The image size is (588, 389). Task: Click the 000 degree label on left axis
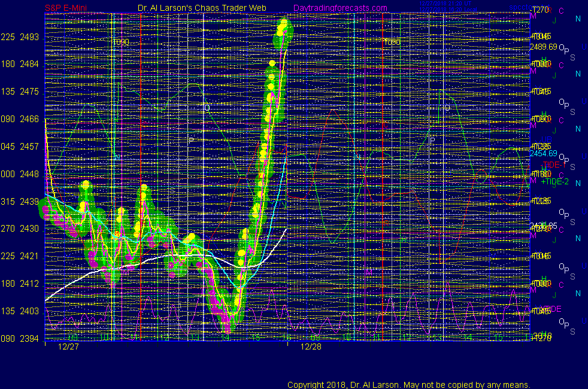coord(7,174)
